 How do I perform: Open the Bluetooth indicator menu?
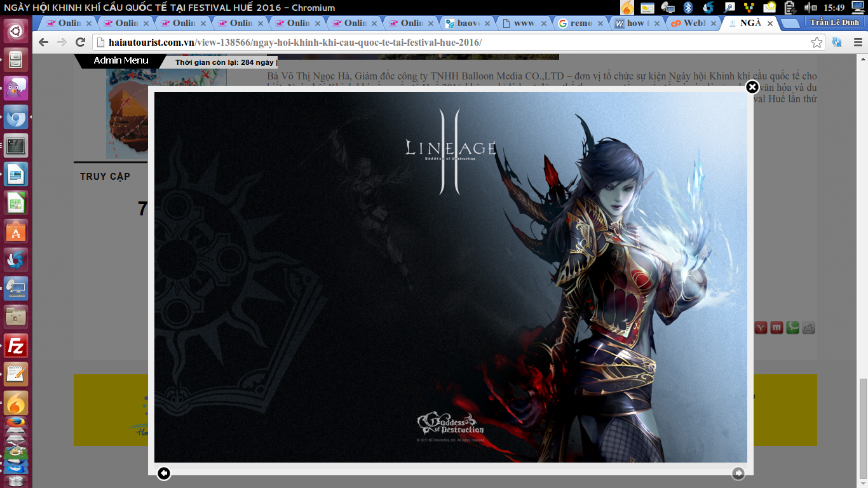pyautogui.click(x=688, y=8)
